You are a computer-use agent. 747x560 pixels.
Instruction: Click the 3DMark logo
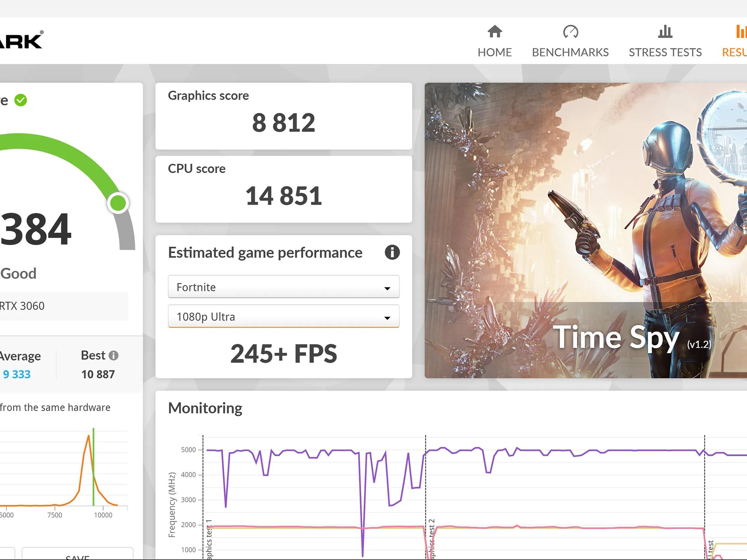pos(21,40)
